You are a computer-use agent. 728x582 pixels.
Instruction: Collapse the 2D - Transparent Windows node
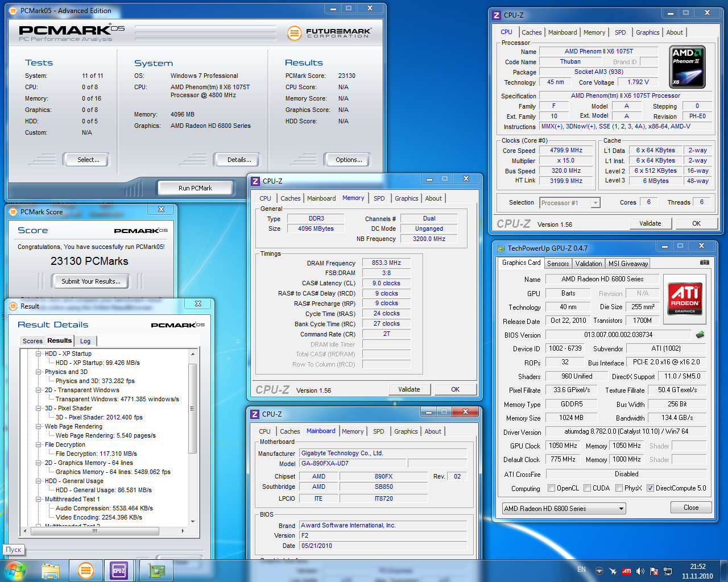tap(39, 390)
